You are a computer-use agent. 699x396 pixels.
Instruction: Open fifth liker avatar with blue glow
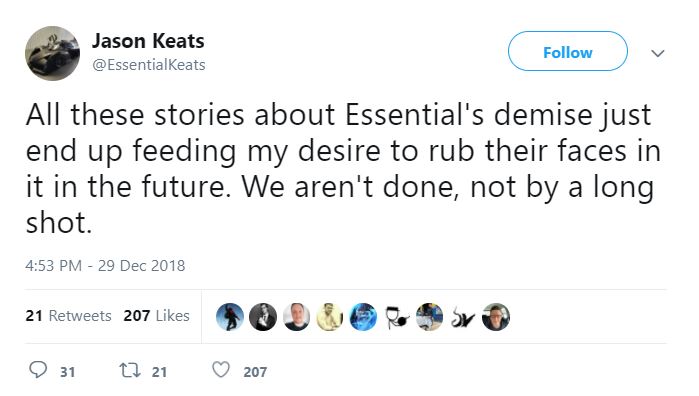coord(363,317)
